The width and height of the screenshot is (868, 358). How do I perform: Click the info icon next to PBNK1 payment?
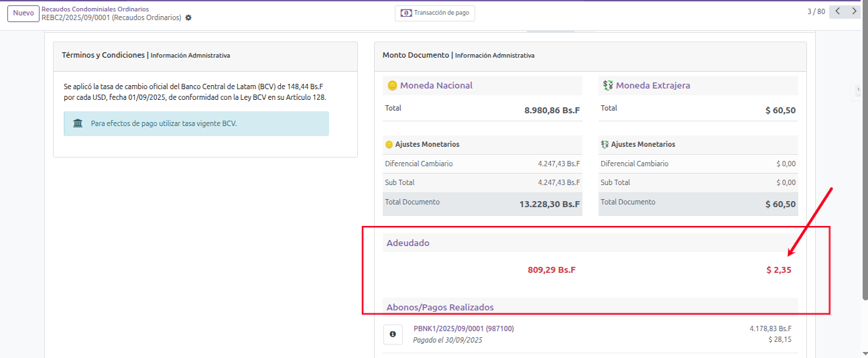(x=393, y=334)
